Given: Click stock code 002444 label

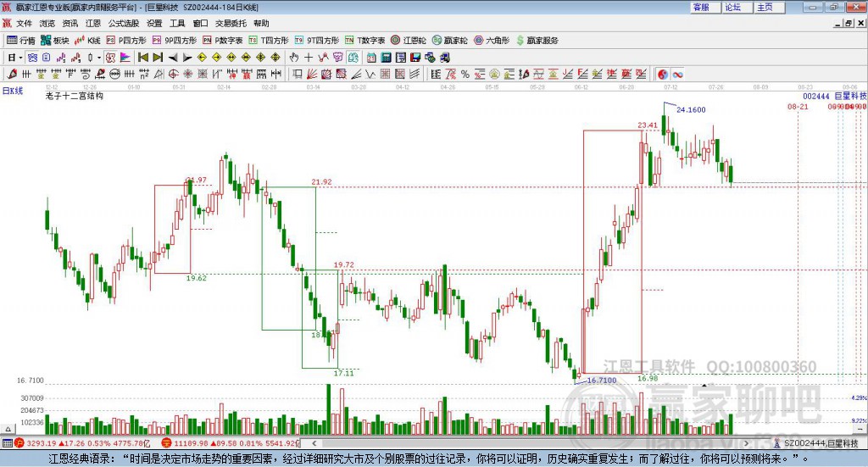Looking at the screenshot, I should 816,97.
